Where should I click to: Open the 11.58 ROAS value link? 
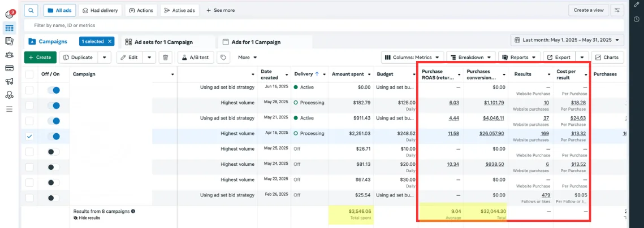coord(453,134)
